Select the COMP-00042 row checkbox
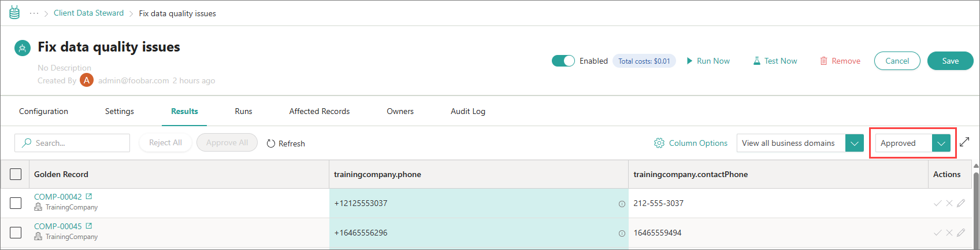 pos(16,203)
